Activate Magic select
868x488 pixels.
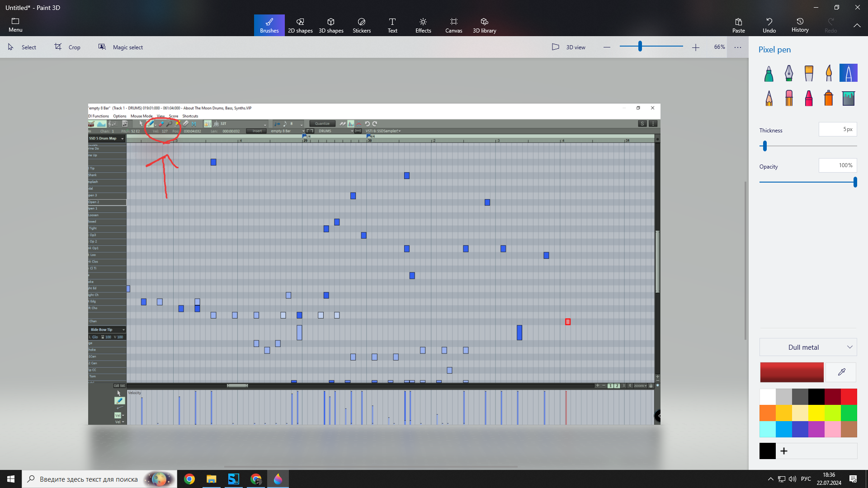click(x=121, y=47)
